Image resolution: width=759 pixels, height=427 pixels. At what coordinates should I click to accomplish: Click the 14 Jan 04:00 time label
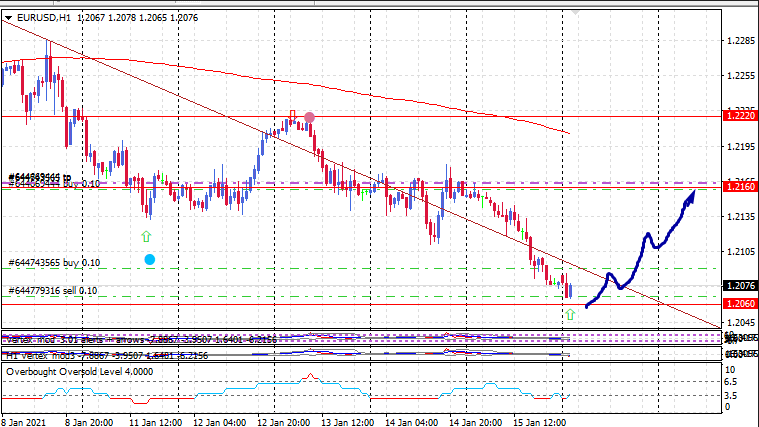(411, 422)
